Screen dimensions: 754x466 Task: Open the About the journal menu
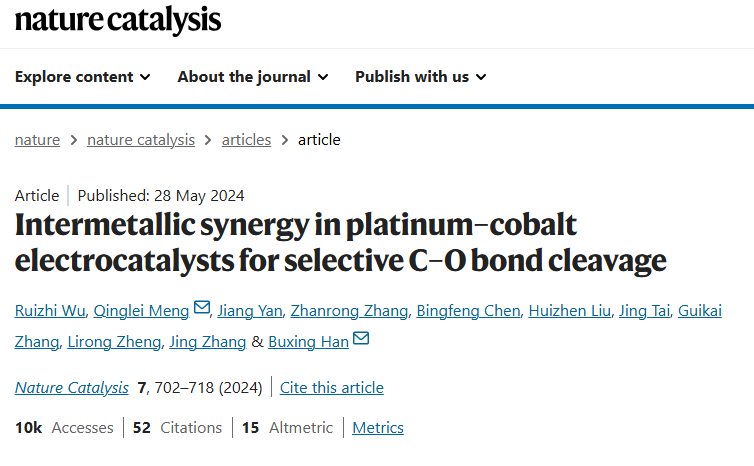point(253,77)
